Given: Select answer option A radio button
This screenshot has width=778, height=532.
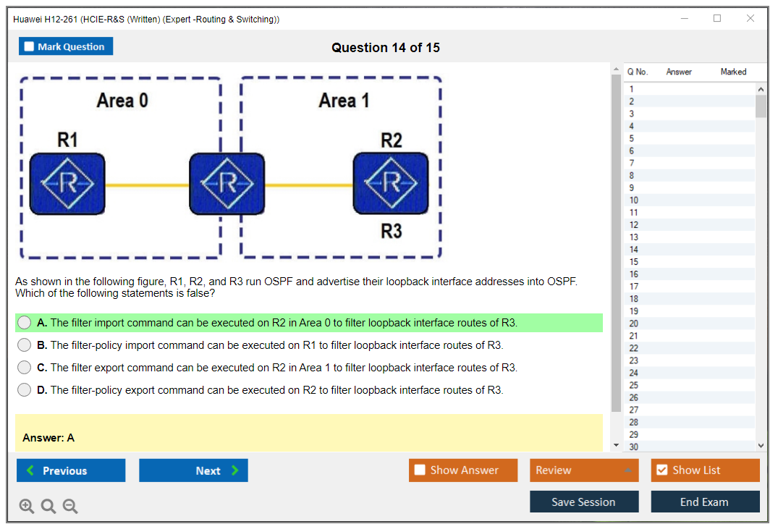Looking at the screenshot, I should click(x=25, y=323).
